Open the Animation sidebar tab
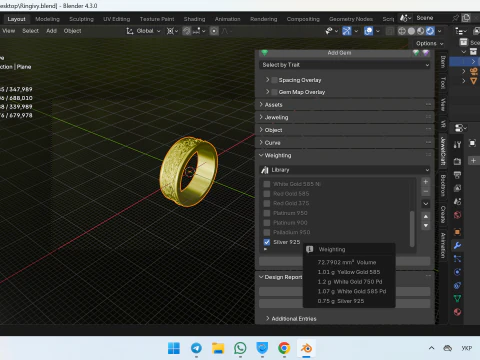Screen dimensions: 480x360 [443, 246]
